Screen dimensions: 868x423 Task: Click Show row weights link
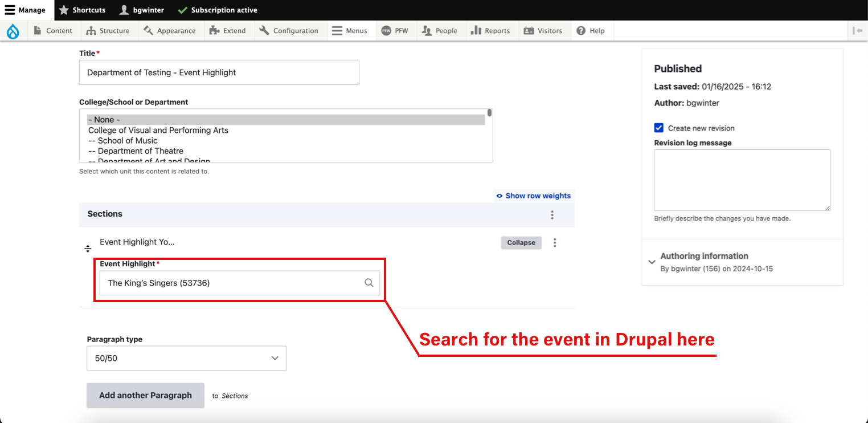pos(533,196)
